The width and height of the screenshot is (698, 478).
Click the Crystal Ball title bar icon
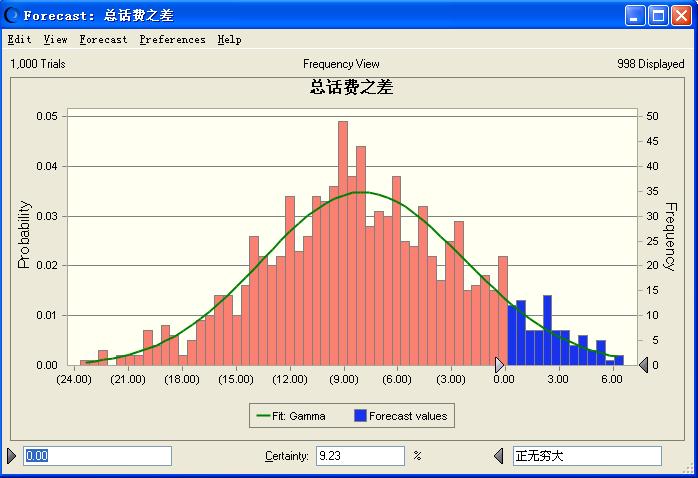pos(11,15)
